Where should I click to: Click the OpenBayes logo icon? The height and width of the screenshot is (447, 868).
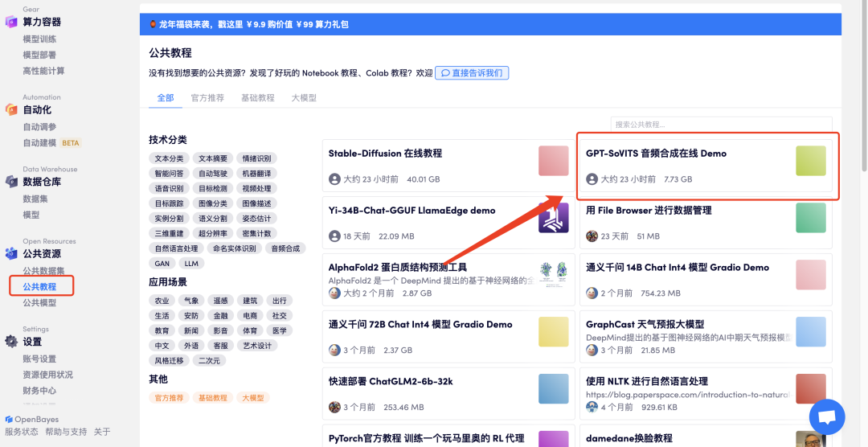pyautogui.click(x=9, y=420)
